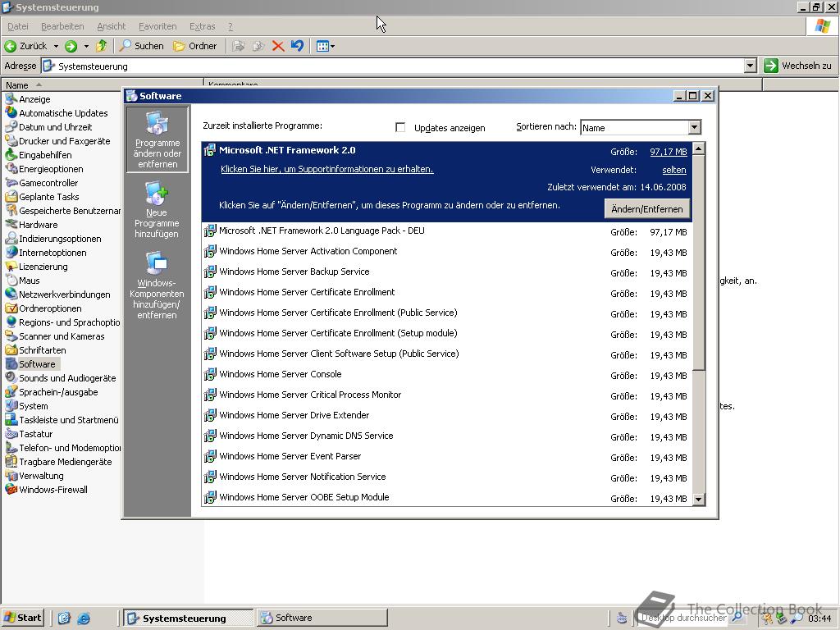Open the Netzwerkverbindungen icon
This screenshot has height=630, width=840.
tap(11, 294)
